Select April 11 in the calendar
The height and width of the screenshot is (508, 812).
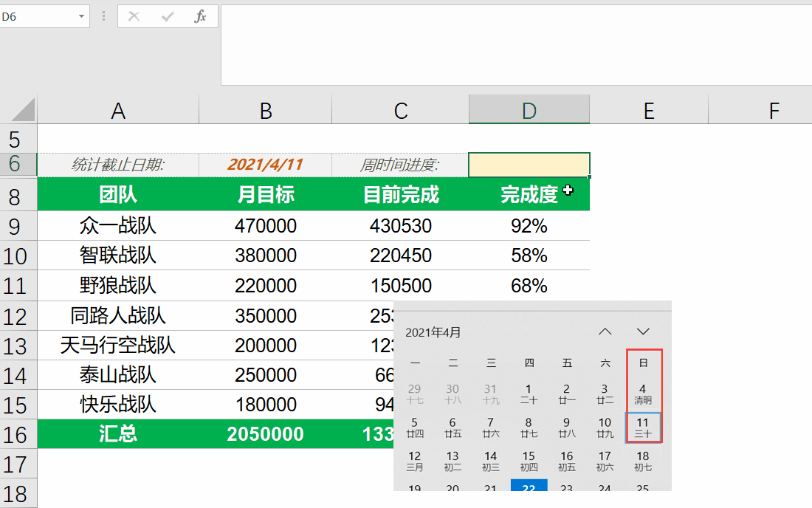[x=643, y=428]
